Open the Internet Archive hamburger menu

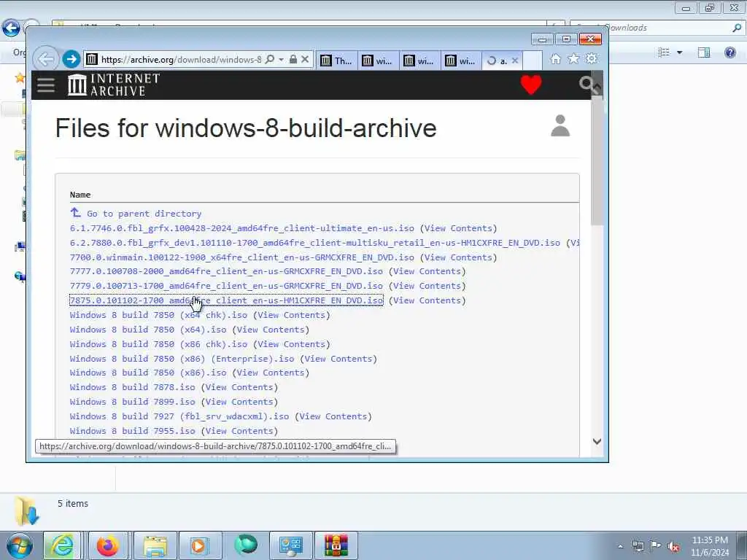(x=46, y=85)
